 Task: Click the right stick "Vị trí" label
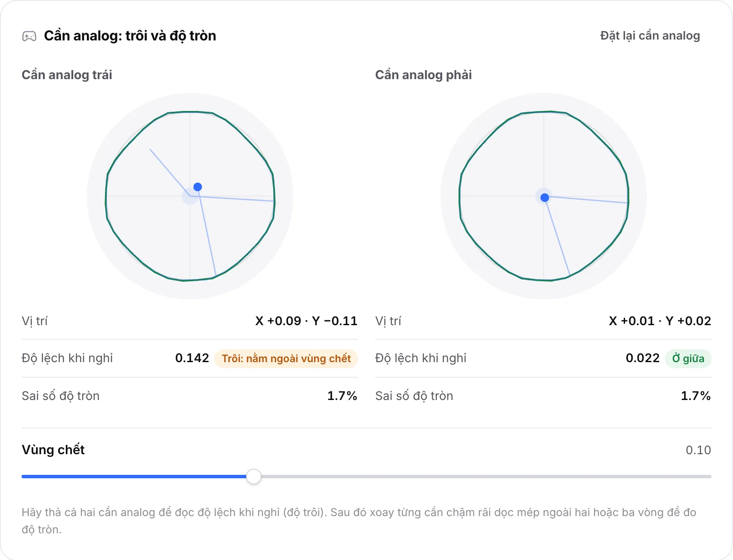click(x=388, y=321)
